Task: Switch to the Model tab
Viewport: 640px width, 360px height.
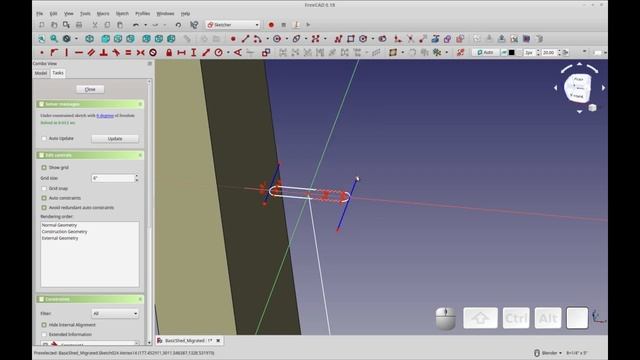Action: point(41,73)
